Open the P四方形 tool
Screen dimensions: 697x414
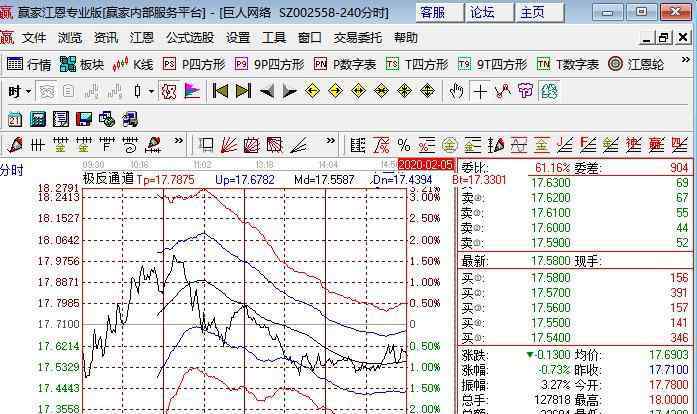tap(194, 64)
